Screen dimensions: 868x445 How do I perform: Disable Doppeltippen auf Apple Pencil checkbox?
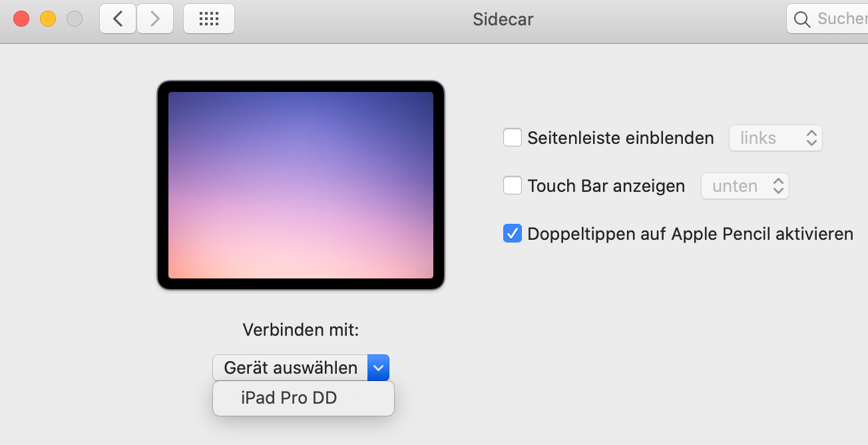click(512, 234)
